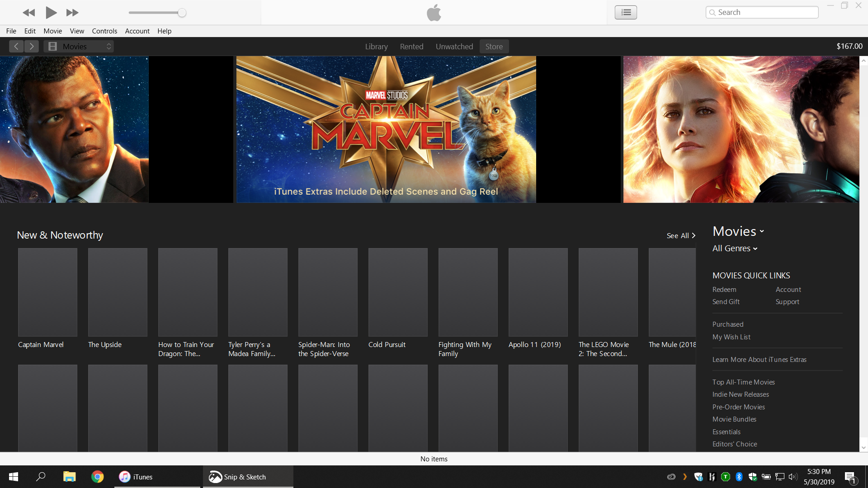The width and height of the screenshot is (868, 488).
Task: Click the Forward navigation arrow
Action: click(x=32, y=47)
